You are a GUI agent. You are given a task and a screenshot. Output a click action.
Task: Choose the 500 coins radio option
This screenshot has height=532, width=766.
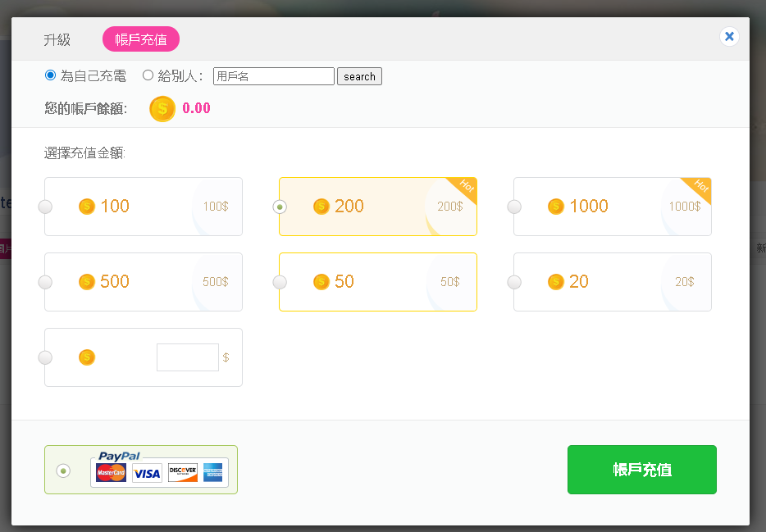(45, 282)
